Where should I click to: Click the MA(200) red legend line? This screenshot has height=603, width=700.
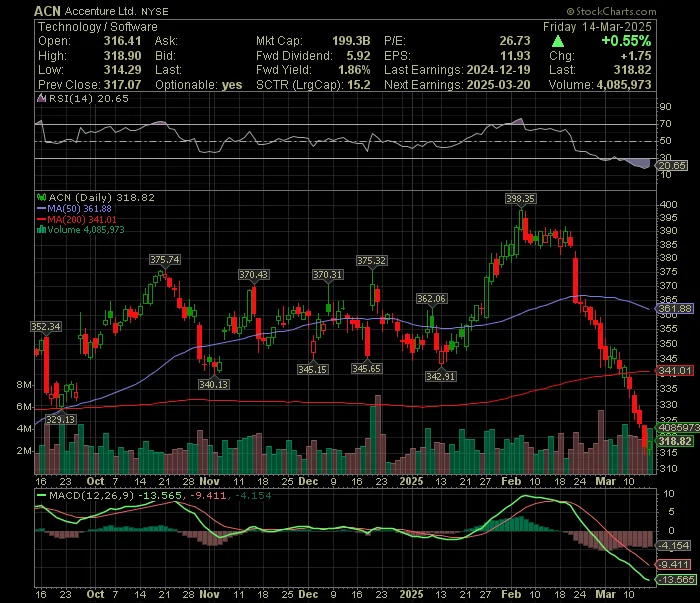pyautogui.click(x=42, y=220)
